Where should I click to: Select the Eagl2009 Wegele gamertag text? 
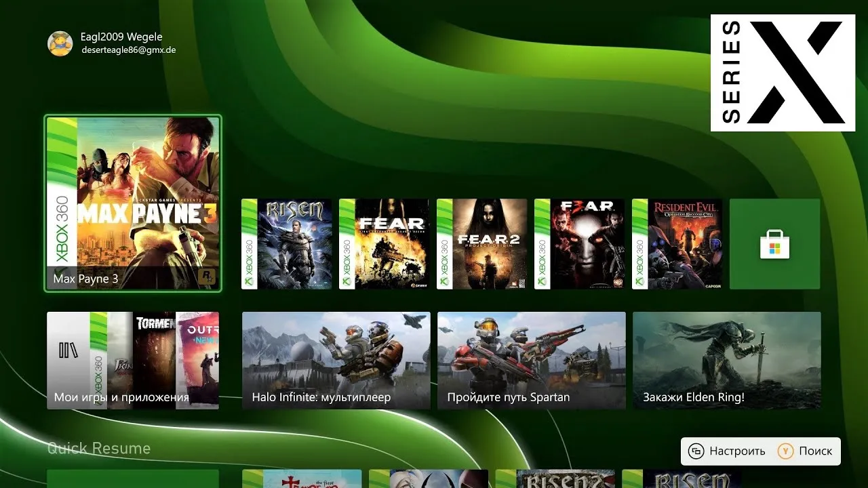pyautogui.click(x=121, y=37)
